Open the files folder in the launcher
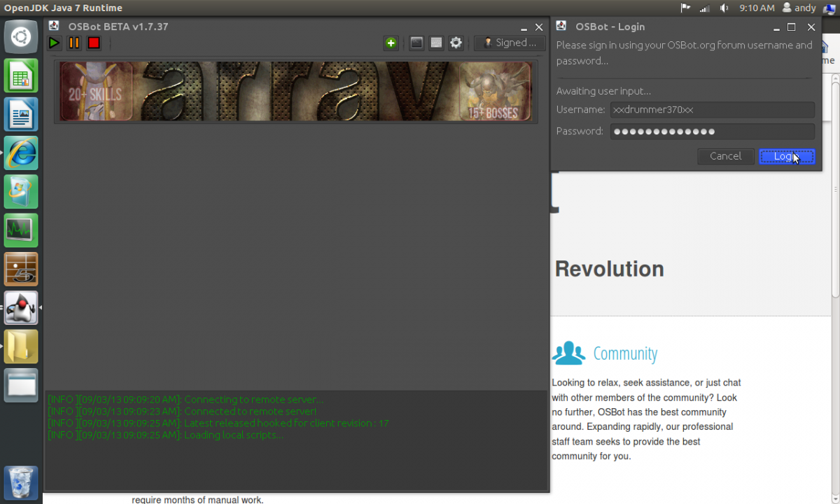Viewport: 840px width, 504px height. [x=21, y=346]
